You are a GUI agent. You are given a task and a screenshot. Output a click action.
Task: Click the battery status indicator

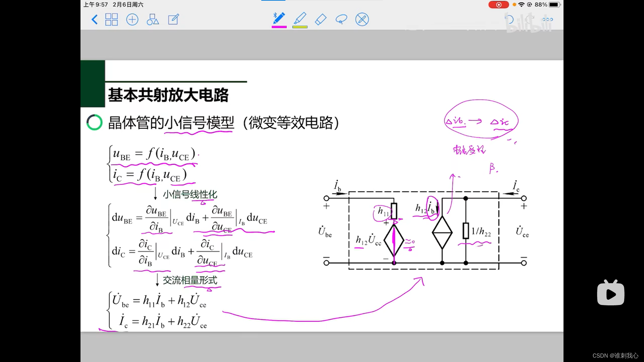click(x=554, y=5)
